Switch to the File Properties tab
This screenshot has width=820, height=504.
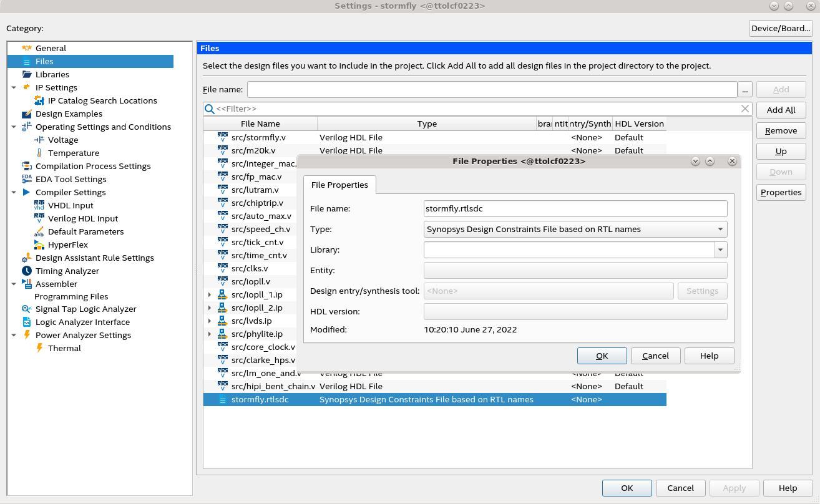pos(339,185)
